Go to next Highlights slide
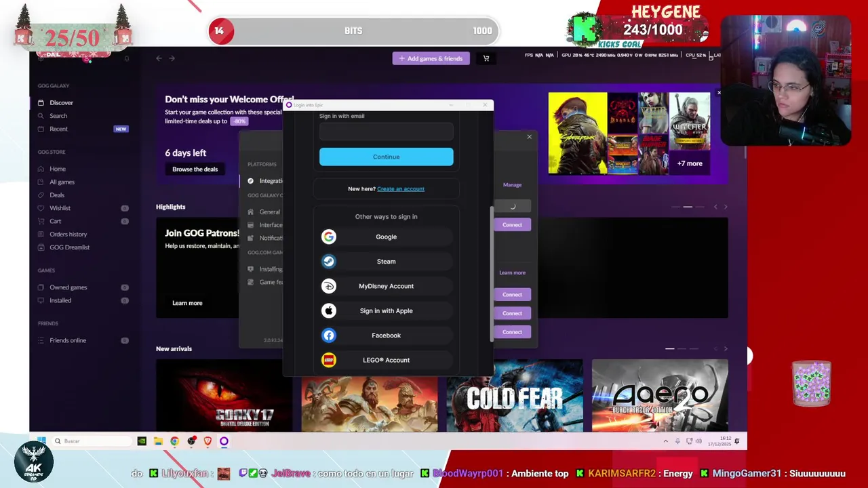 pos(726,207)
